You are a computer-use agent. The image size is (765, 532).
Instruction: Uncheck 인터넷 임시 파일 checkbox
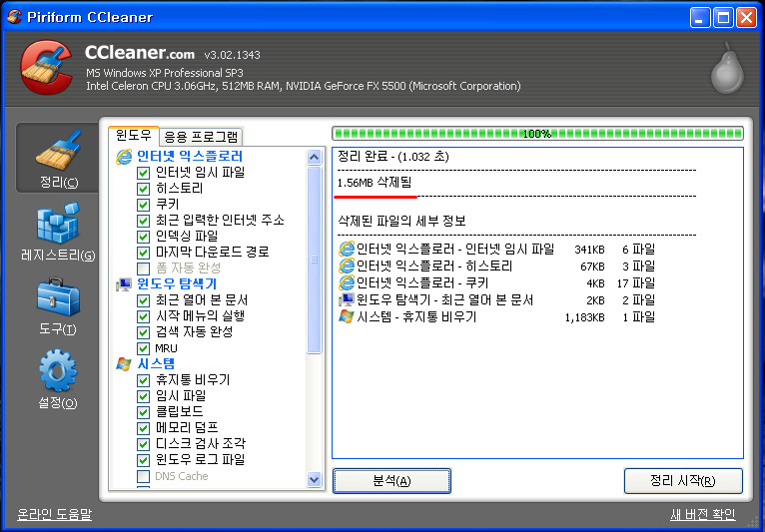pos(143,173)
